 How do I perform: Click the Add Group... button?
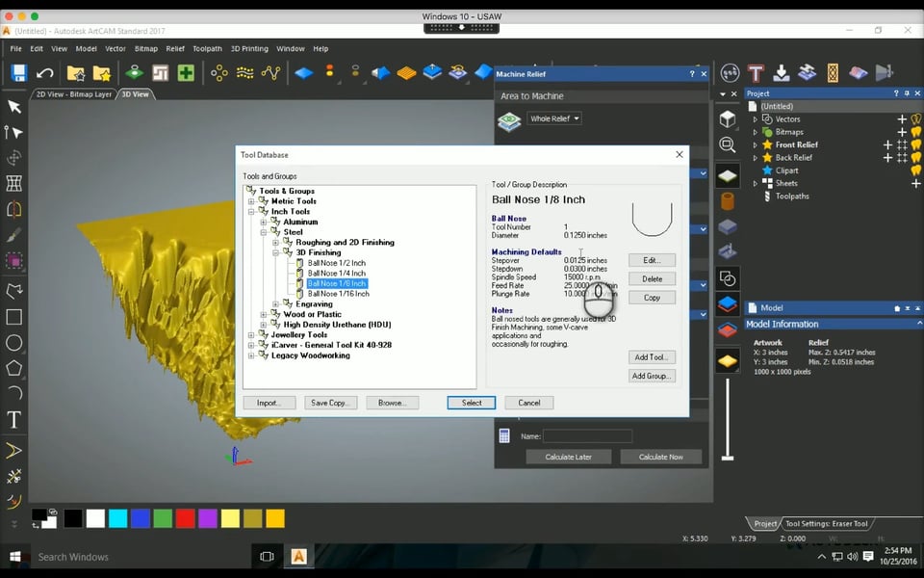pyautogui.click(x=652, y=376)
